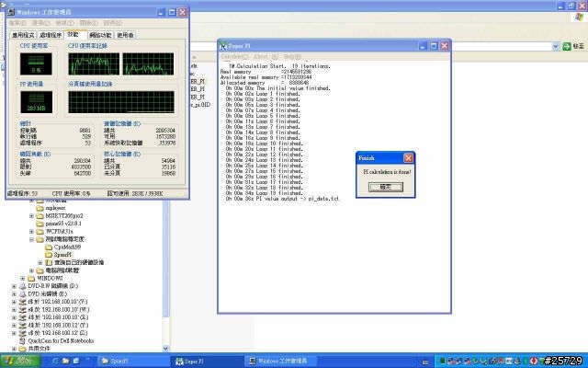This screenshot has width=588, height=368.
Task: Click the Start button
Action: point(20,362)
